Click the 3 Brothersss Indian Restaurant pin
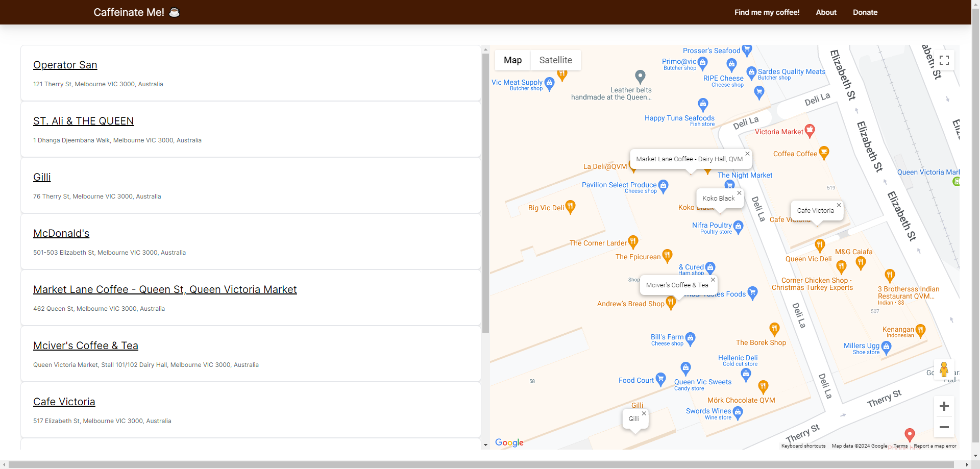The width and height of the screenshot is (980, 469). [890, 276]
